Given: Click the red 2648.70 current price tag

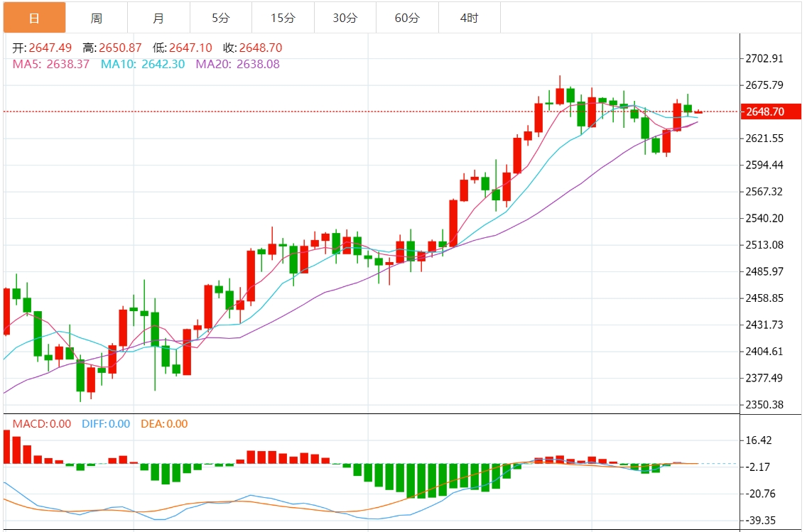Looking at the screenshot, I should click(771, 112).
